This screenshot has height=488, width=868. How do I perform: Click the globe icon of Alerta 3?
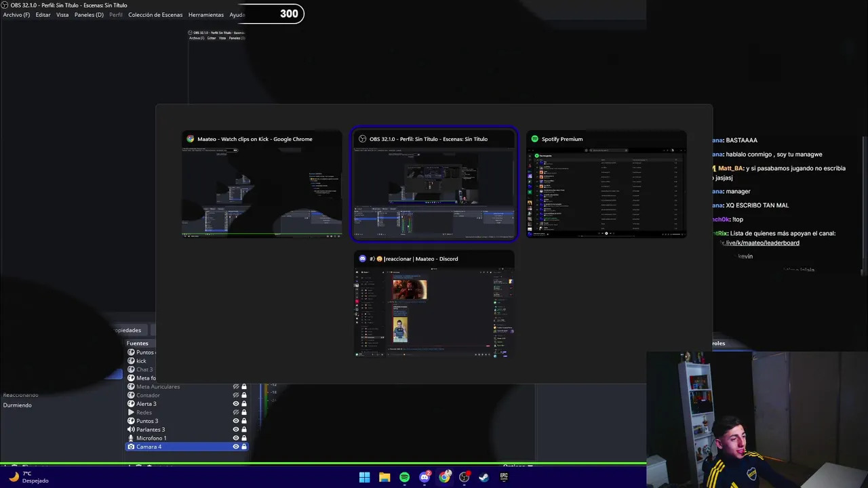tap(131, 404)
